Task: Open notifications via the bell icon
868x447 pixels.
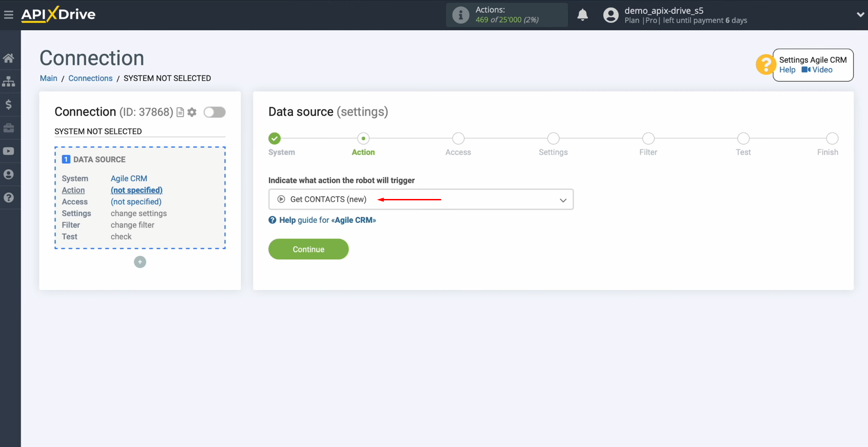Action: [x=582, y=15]
